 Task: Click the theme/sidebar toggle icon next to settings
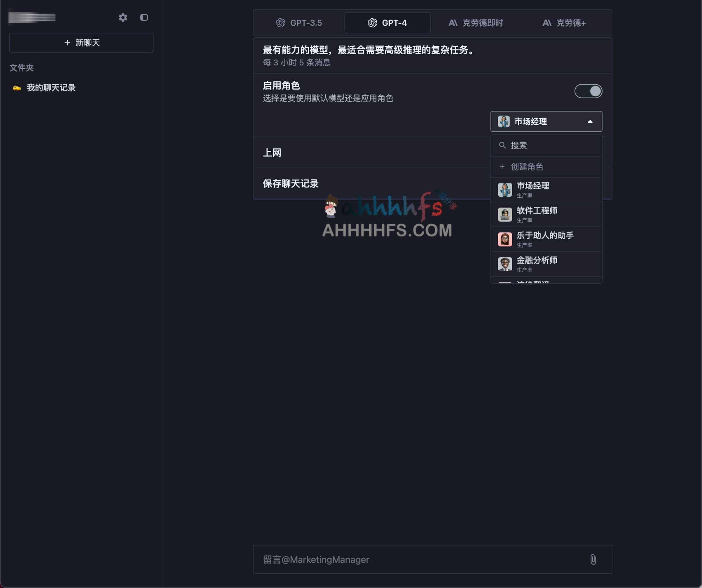pos(144,18)
